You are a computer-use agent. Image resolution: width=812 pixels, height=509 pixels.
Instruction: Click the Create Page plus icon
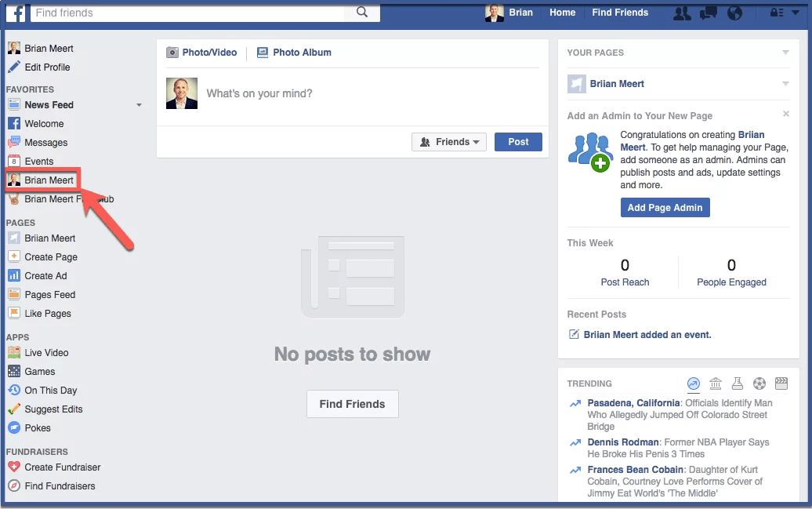[x=14, y=256]
